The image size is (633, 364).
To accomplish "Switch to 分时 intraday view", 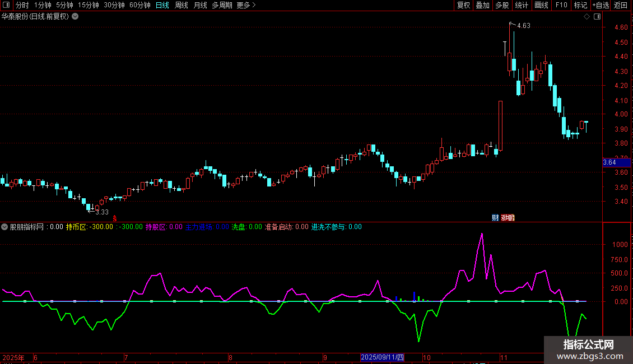I will pyautogui.click(x=22, y=5).
